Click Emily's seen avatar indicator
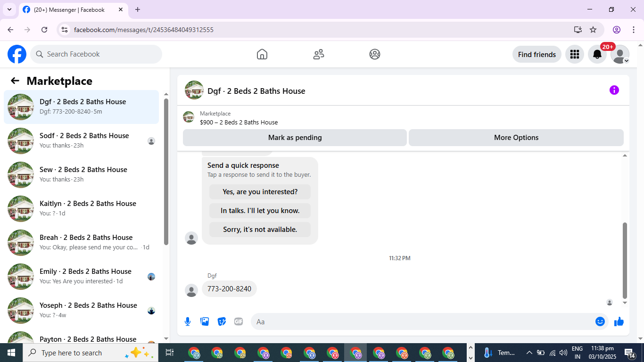Image resolution: width=644 pixels, height=362 pixels. pyautogui.click(x=151, y=277)
